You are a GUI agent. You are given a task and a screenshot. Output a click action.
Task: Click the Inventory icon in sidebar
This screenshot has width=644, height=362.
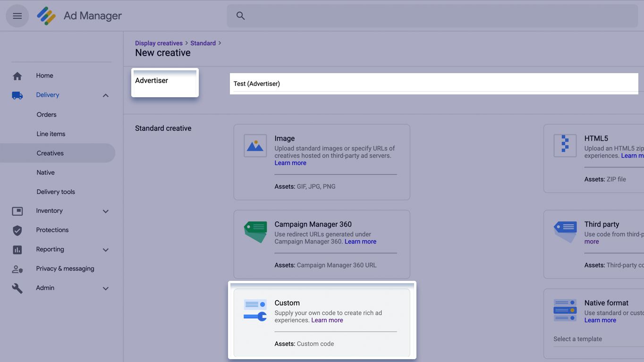[x=17, y=211]
